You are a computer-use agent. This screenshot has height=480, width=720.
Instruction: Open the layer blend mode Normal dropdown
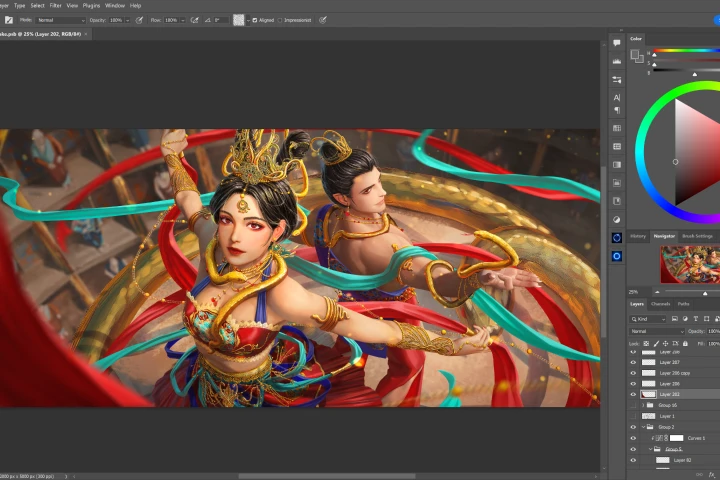click(x=657, y=331)
